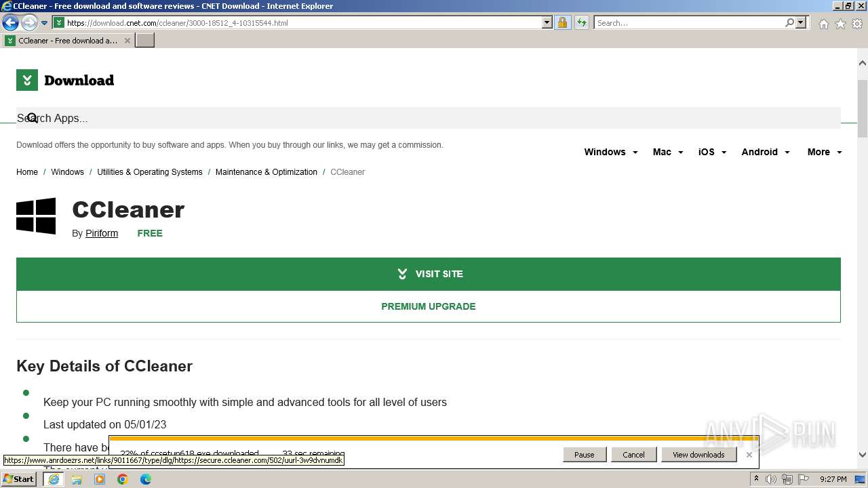Go to the Home breadcrumb
Image resolution: width=868 pixels, height=488 pixels.
pyautogui.click(x=27, y=172)
